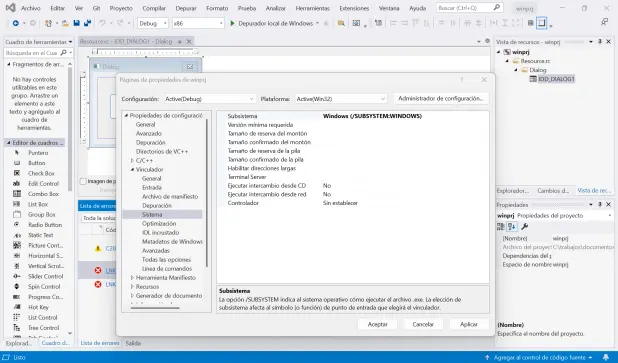Screen dimensions: 618x363
Task: Click the search magnifier in Buscar box
Action: coord(497,7)
